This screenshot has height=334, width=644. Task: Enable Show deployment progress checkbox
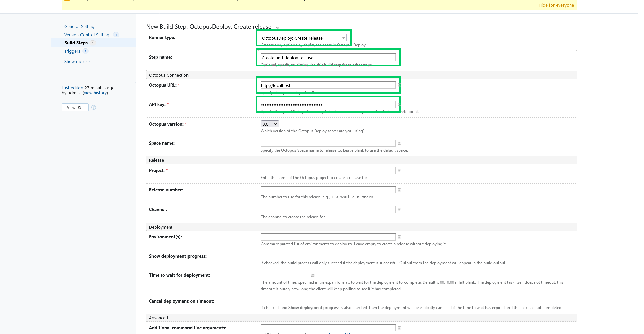[x=263, y=256]
